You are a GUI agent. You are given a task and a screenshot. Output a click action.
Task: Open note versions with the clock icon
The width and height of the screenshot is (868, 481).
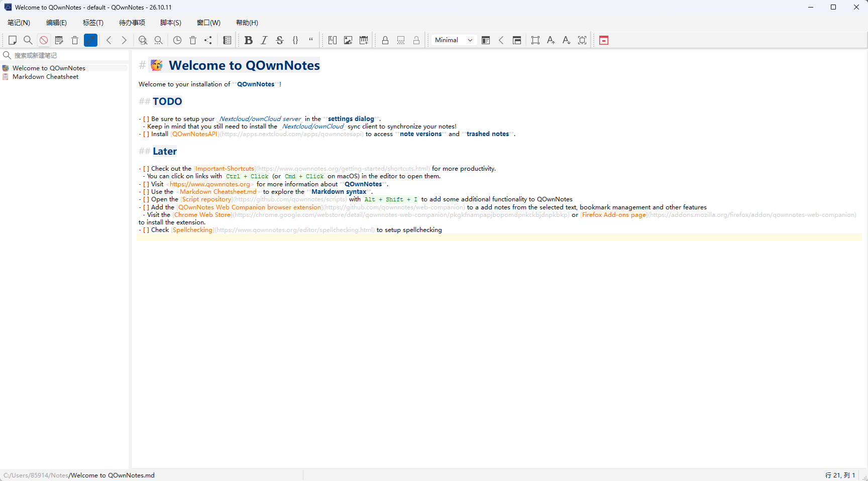pos(177,40)
